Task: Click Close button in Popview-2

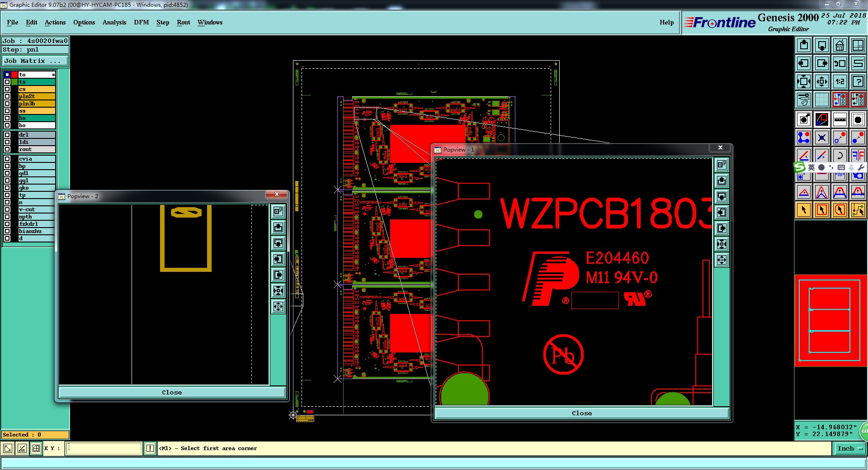Action: click(x=172, y=392)
